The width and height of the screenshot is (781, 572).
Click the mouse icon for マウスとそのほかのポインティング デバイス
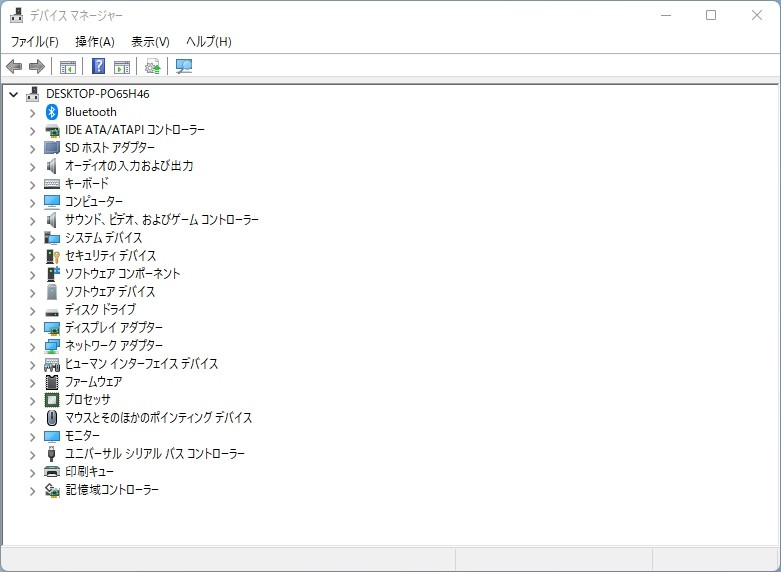(x=52, y=418)
